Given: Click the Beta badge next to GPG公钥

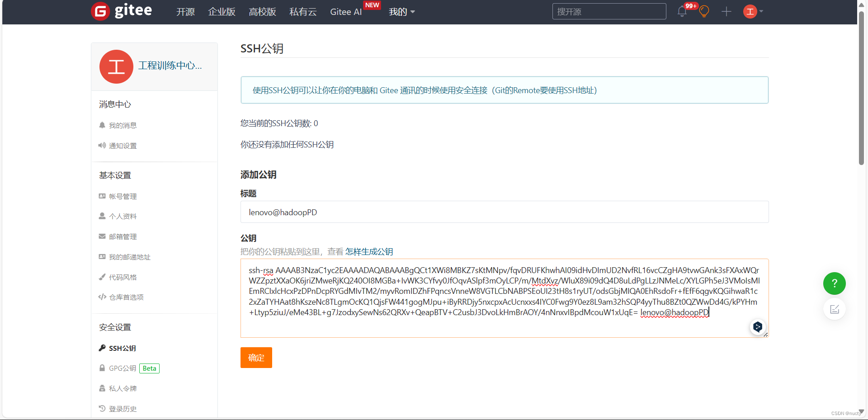Looking at the screenshot, I should click(150, 368).
